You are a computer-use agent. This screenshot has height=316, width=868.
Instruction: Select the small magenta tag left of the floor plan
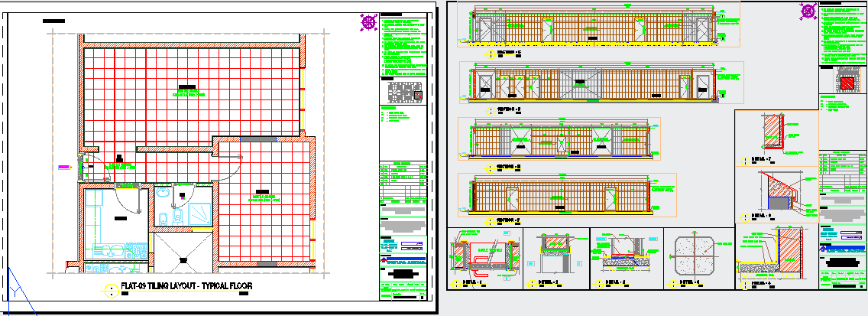63,165
